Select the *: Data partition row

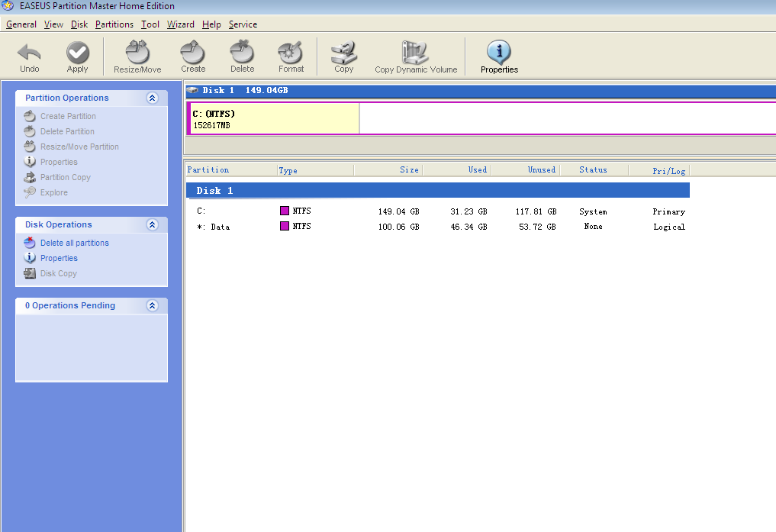tap(214, 227)
